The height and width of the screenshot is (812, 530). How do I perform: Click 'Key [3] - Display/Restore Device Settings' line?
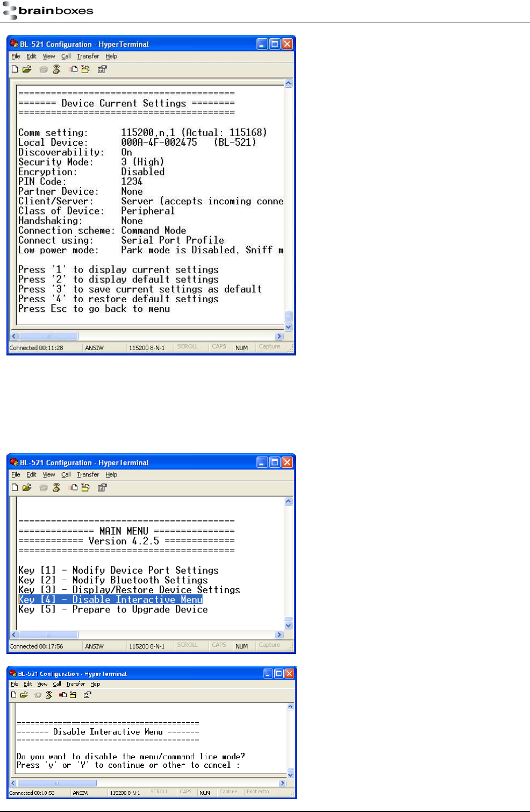pyautogui.click(x=129, y=590)
